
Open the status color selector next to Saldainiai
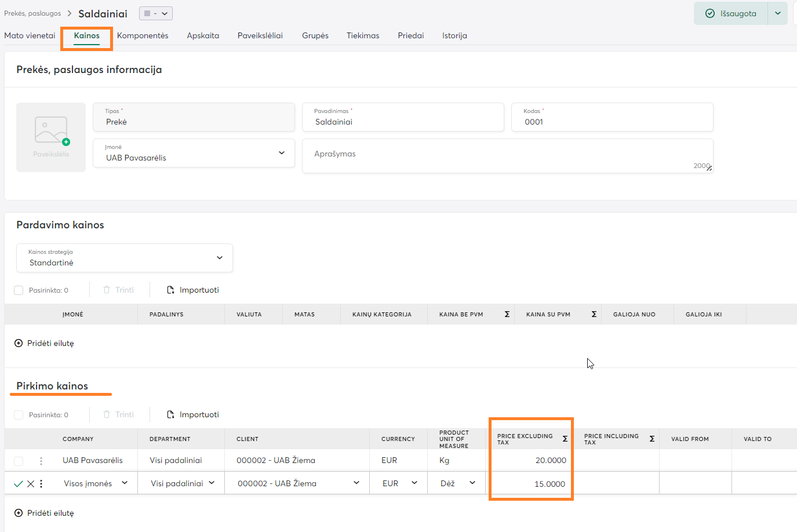[156, 13]
